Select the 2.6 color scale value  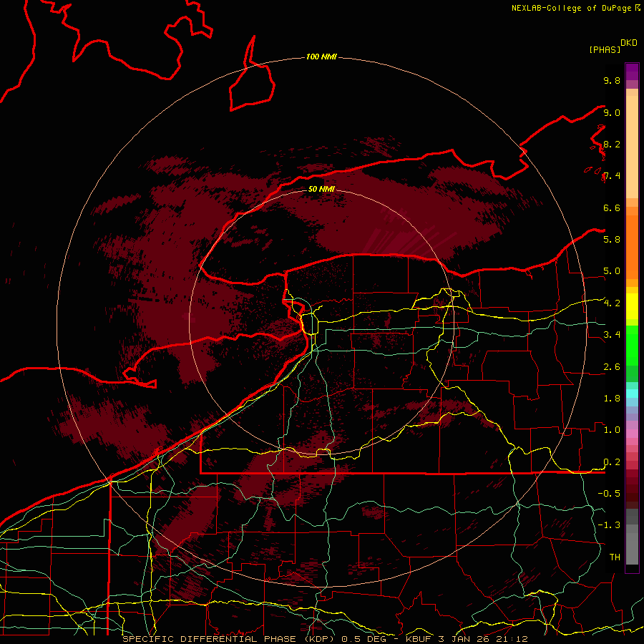[x=612, y=367]
